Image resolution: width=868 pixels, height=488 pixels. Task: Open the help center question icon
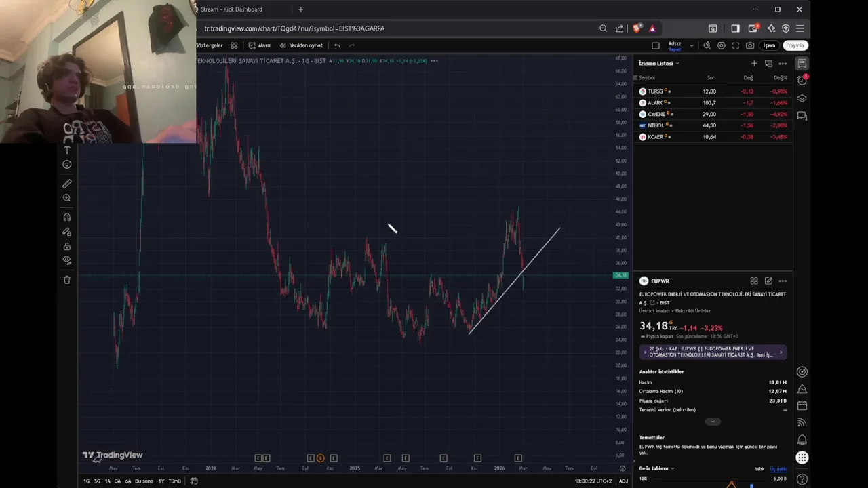(802, 480)
